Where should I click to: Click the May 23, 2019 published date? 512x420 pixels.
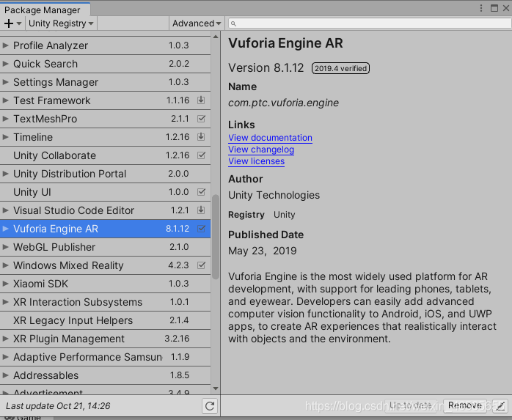tap(262, 251)
